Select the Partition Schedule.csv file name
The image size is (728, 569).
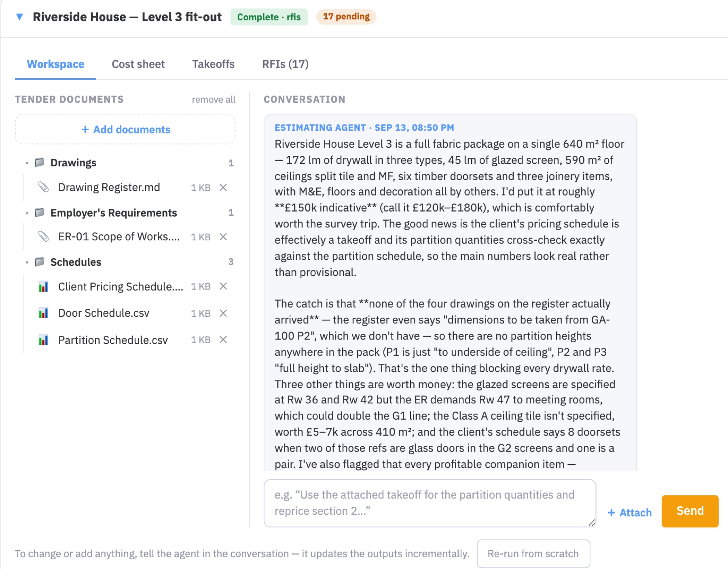[113, 340]
